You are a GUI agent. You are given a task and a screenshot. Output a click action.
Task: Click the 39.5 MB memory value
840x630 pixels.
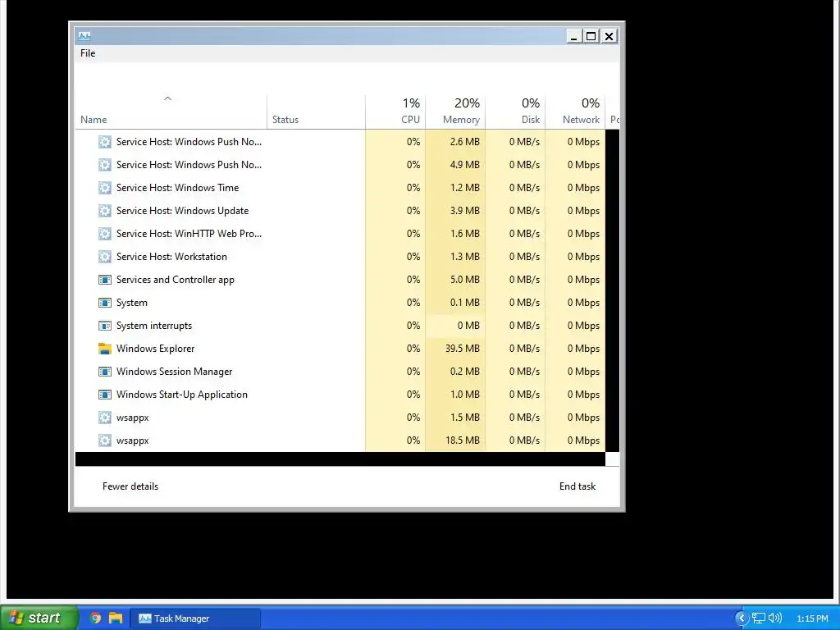[463, 349]
